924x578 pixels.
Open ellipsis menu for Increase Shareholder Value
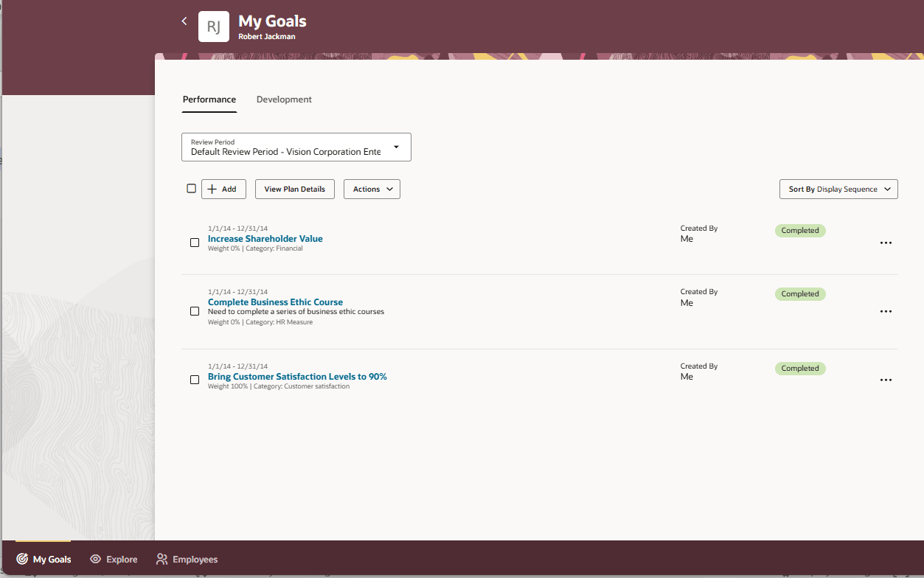[x=886, y=242]
